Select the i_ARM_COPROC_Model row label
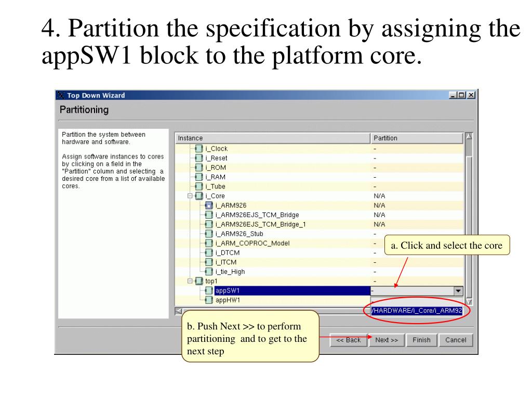 252,244
